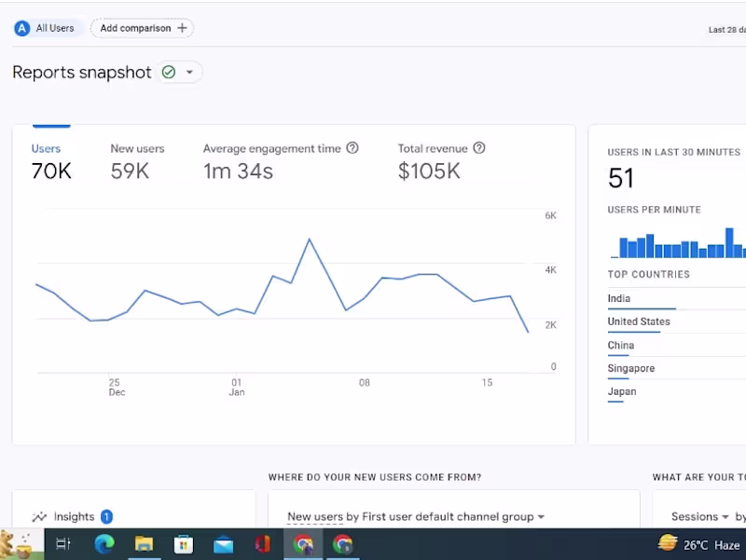746x560 pixels.
Task: Expand the Reports snapshot dropdown arrow
Action: pyautogui.click(x=190, y=73)
